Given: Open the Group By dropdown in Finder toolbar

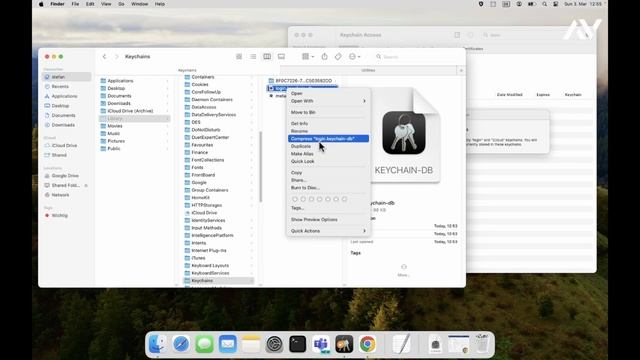Looking at the screenshot, I should click(308, 57).
